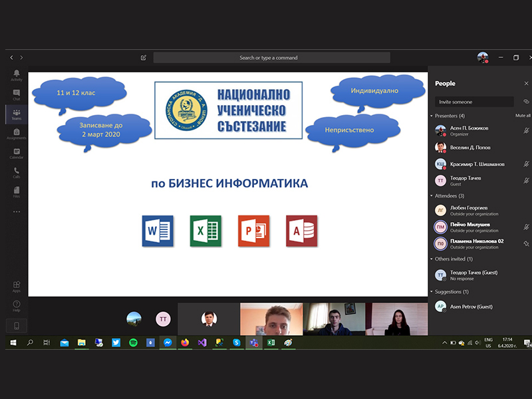This screenshot has height=399, width=532.
Task: Click the Stopanska Akademia logo on slide
Action: [x=186, y=110]
